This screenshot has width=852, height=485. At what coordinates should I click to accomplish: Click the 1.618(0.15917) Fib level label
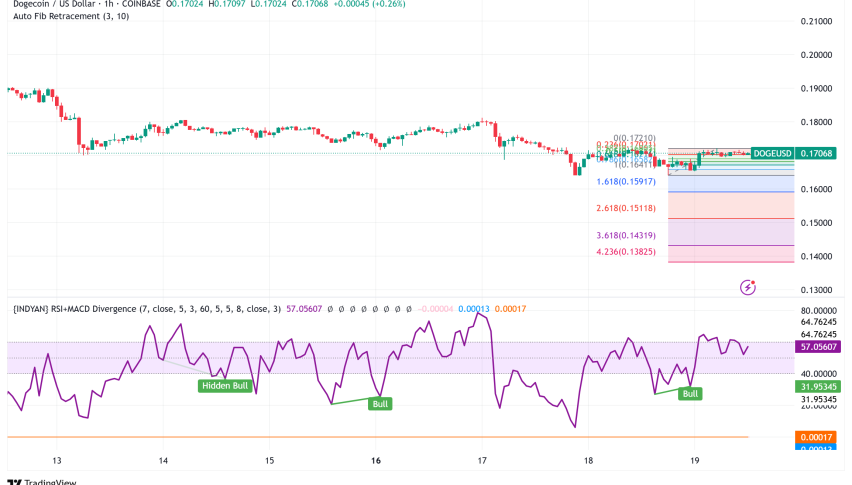(x=626, y=181)
